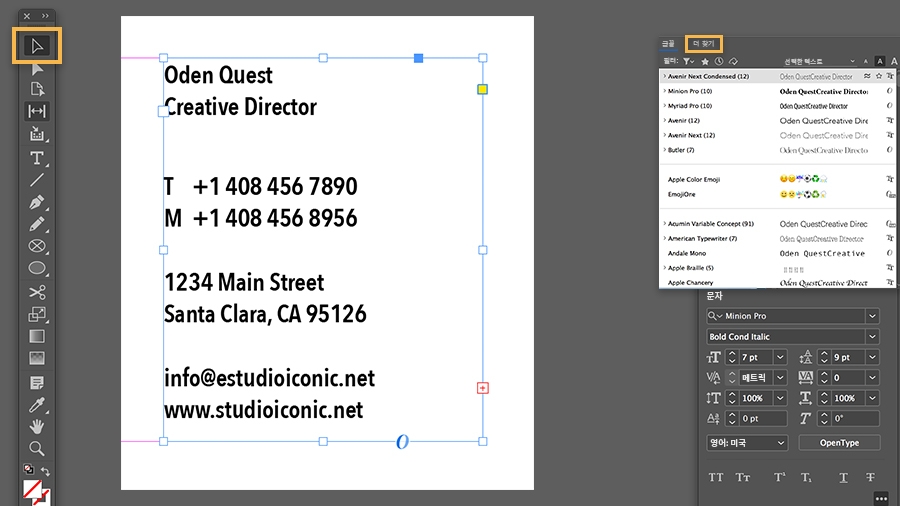Expand Acumin Variable Concept (91) family
The width and height of the screenshot is (900, 506).
(x=665, y=224)
